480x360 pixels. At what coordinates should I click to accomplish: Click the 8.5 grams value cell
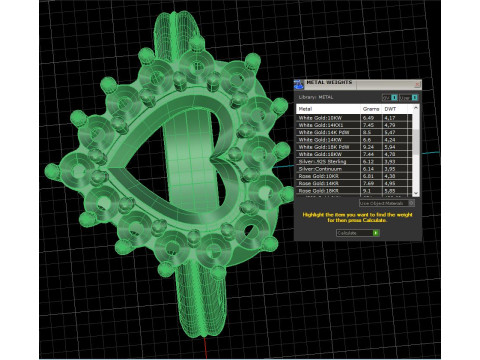(x=371, y=132)
